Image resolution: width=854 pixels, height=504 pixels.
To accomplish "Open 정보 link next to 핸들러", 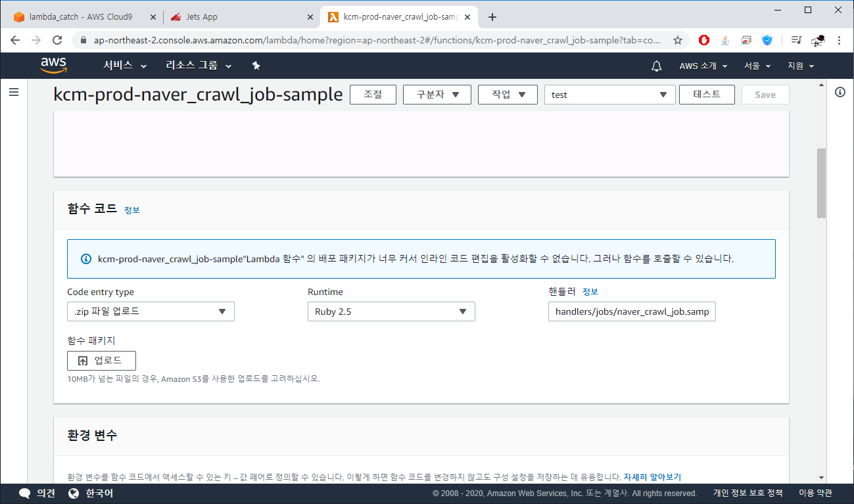I will click(590, 292).
